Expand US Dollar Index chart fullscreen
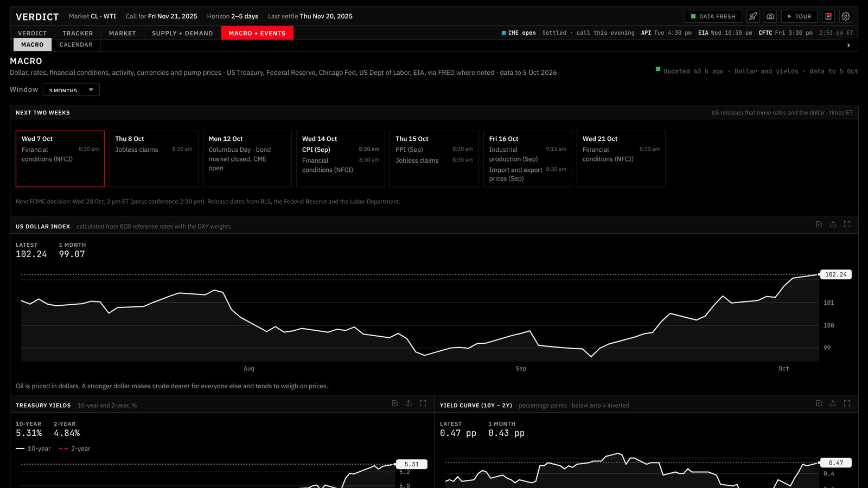The height and width of the screenshot is (488, 868). [847, 224]
